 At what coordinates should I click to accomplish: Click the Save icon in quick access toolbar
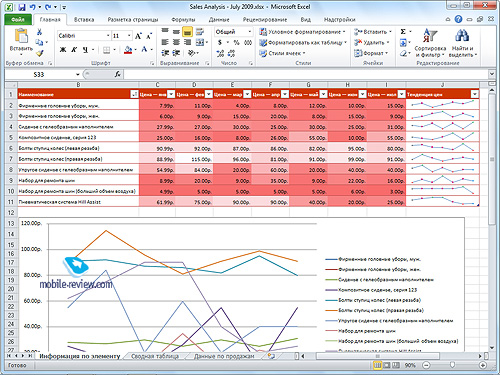point(22,7)
